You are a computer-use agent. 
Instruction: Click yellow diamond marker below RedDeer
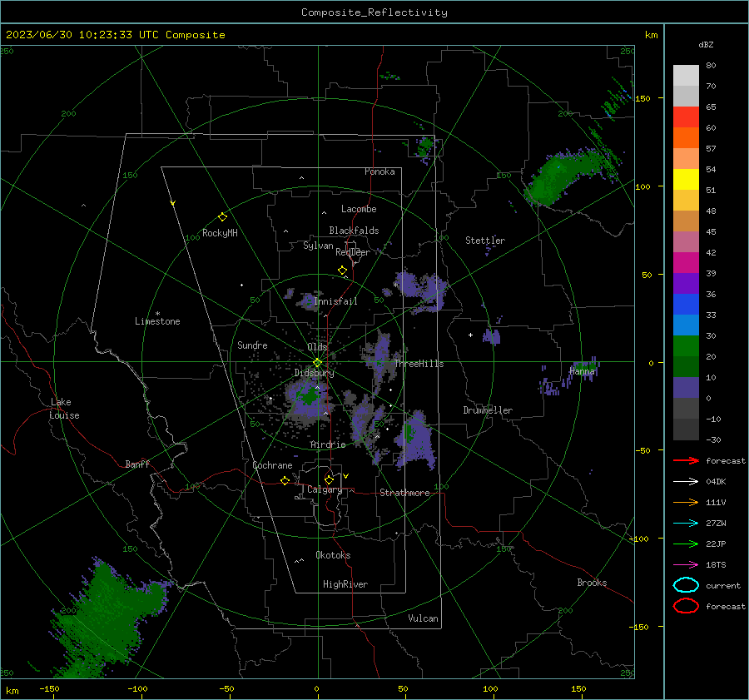342,271
